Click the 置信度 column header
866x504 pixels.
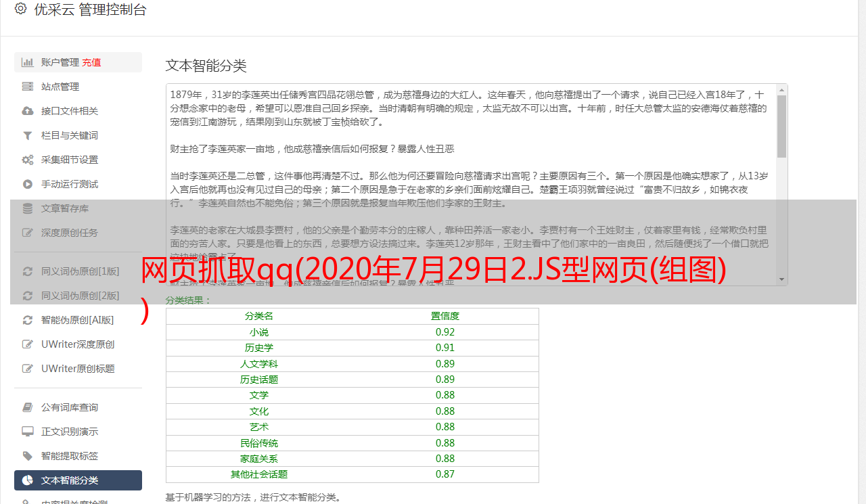click(x=445, y=316)
